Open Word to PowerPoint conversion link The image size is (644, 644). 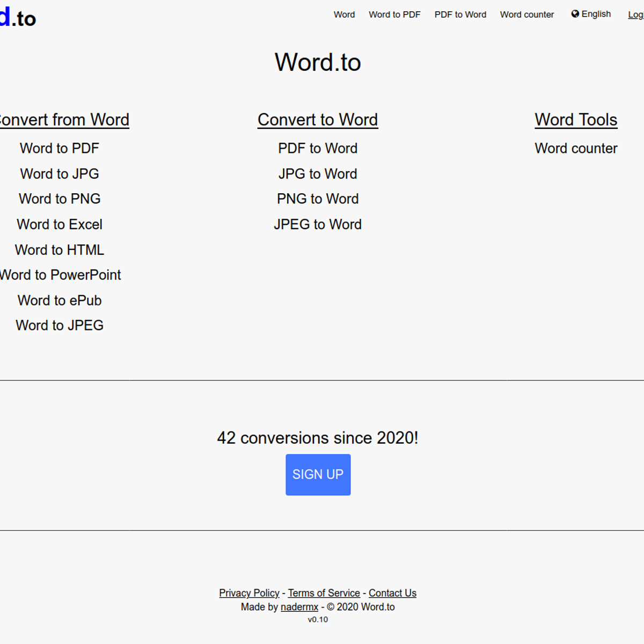click(x=60, y=275)
